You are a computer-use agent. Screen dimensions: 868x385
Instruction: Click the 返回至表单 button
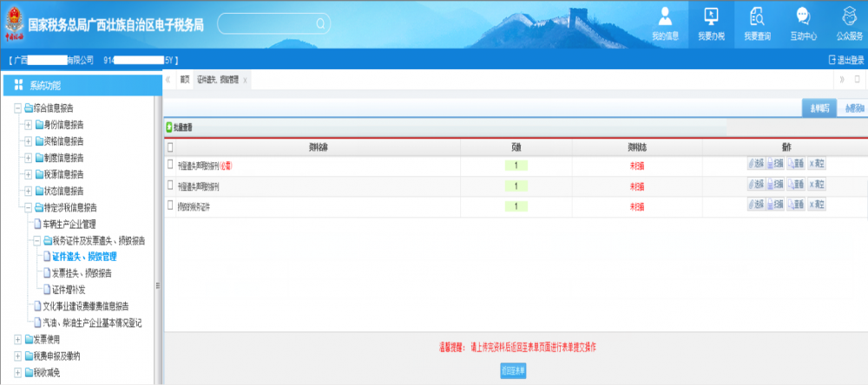pos(513,370)
